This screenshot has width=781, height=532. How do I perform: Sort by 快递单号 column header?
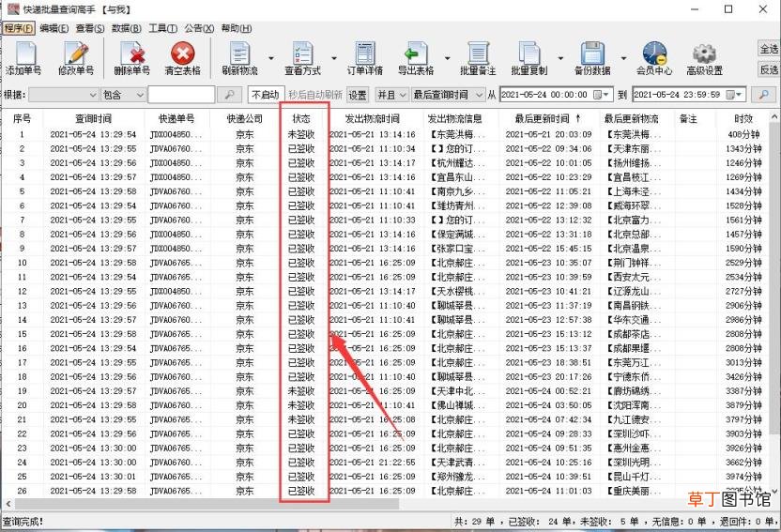[176, 119]
